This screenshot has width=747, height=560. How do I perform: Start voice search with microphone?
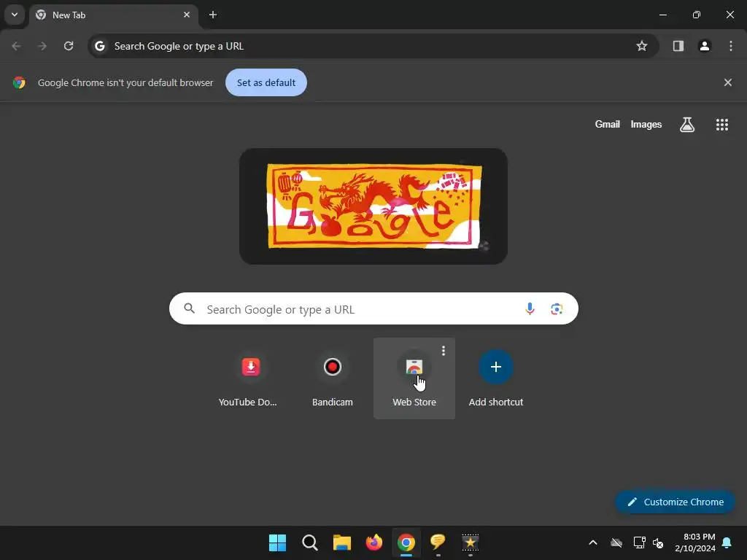[x=530, y=309]
